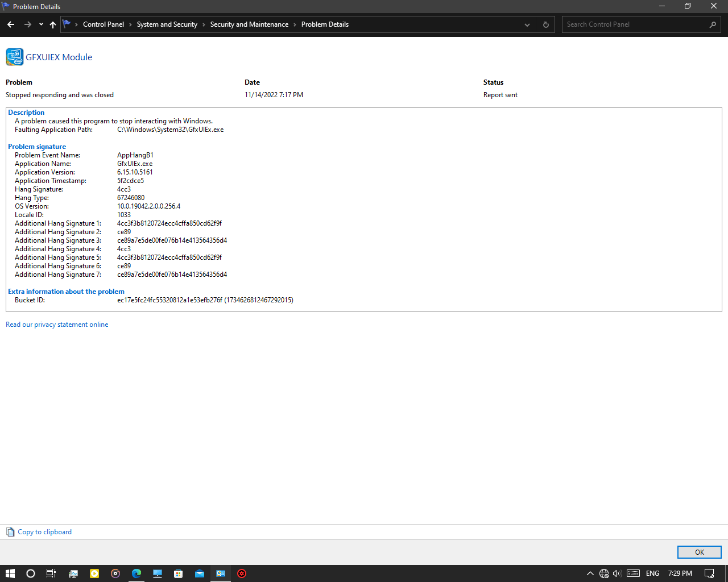Image resolution: width=728 pixels, height=582 pixels.
Task: Click the search magnifier icon
Action: click(x=713, y=24)
